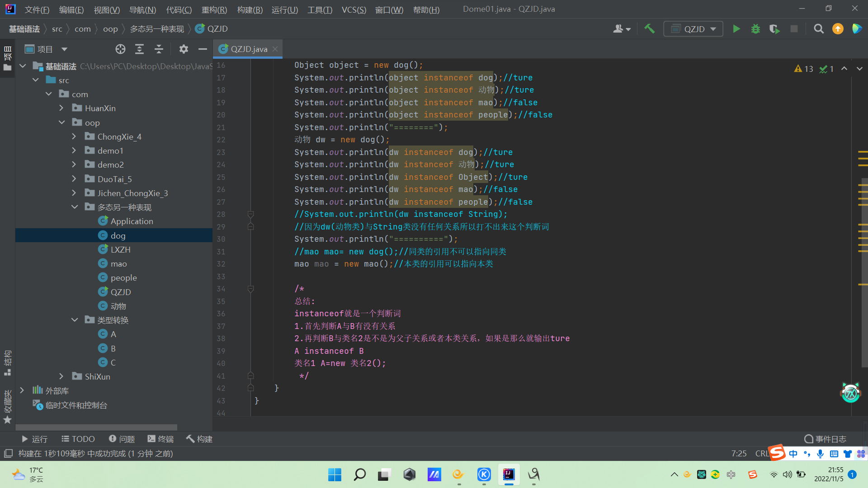Expand the DuoTai_5 package folder
The width and height of the screenshot is (868, 488).
click(74, 179)
